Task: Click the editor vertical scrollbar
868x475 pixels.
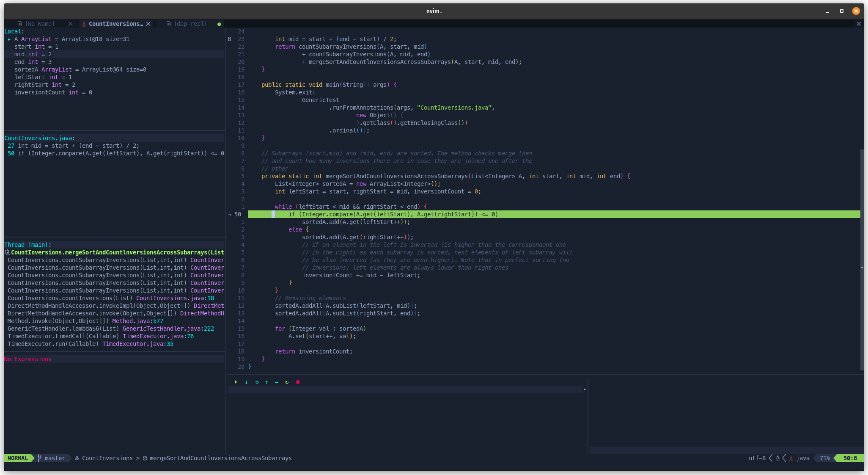Action: pyautogui.click(x=862, y=260)
